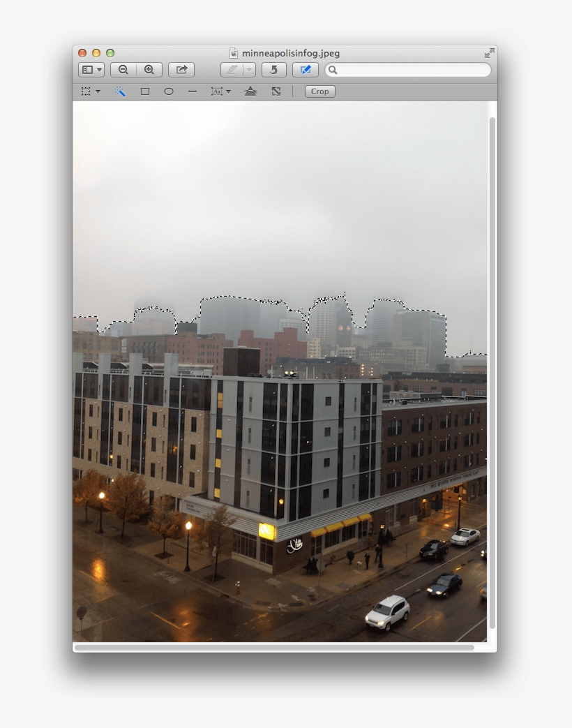Open the selection tool dropdown arrow

98,91
